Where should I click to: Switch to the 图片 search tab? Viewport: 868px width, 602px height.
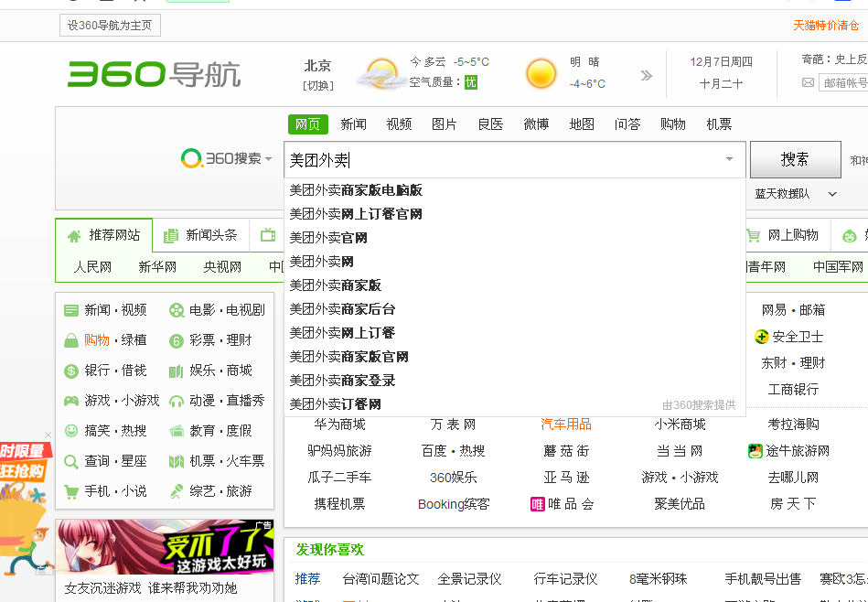click(x=445, y=124)
